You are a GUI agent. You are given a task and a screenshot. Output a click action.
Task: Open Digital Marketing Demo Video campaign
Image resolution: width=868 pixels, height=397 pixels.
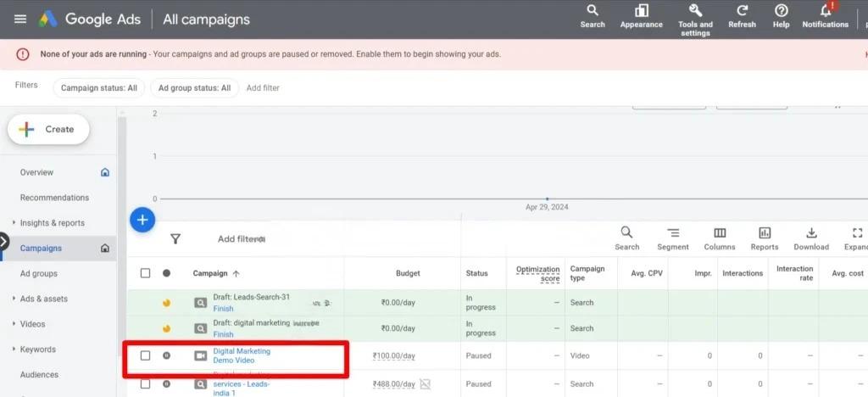click(242, 355)
